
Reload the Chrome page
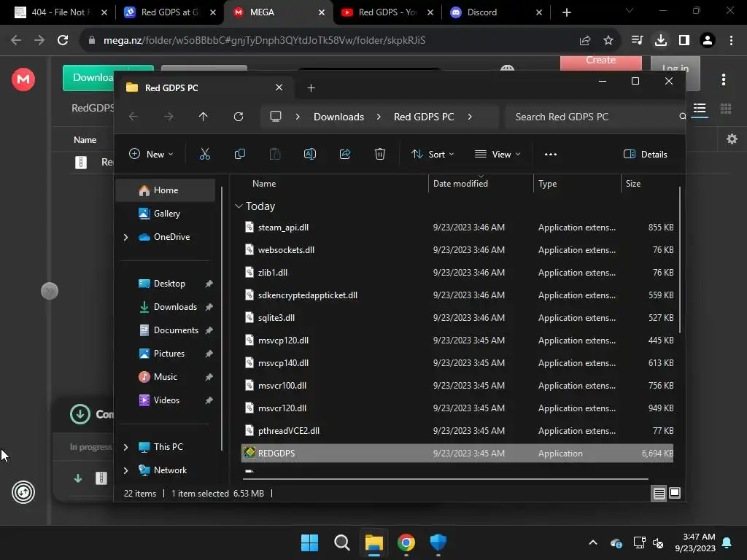pos(63,41)
